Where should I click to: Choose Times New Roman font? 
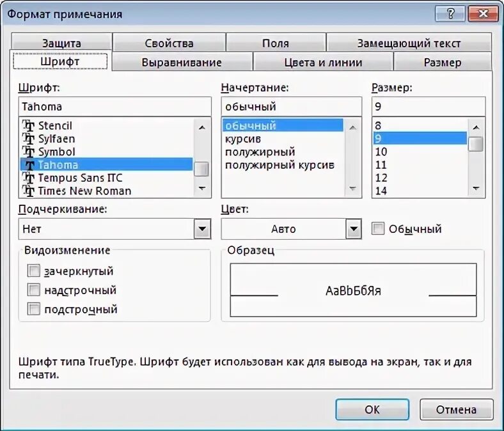point(106,191)
